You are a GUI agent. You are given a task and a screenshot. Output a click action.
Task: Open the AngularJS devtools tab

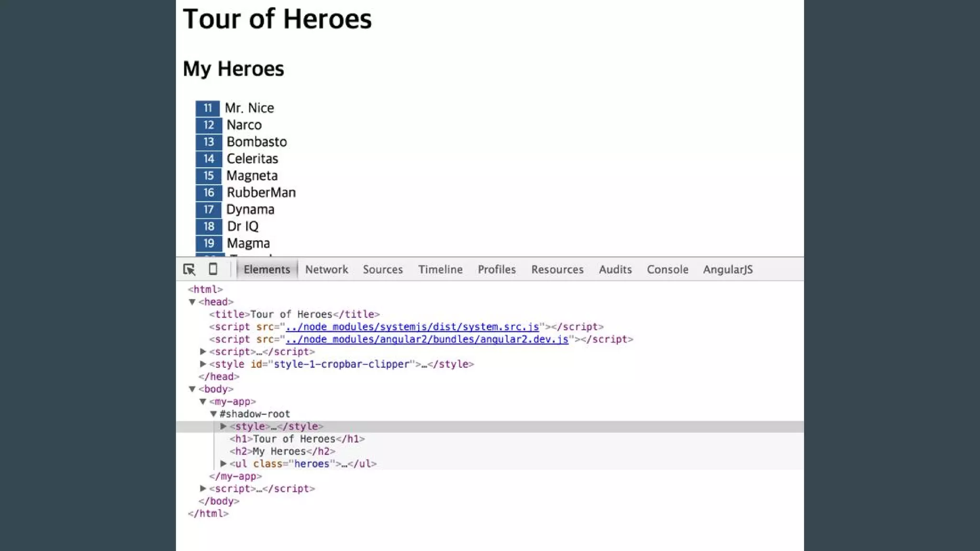tap(727, 269)
